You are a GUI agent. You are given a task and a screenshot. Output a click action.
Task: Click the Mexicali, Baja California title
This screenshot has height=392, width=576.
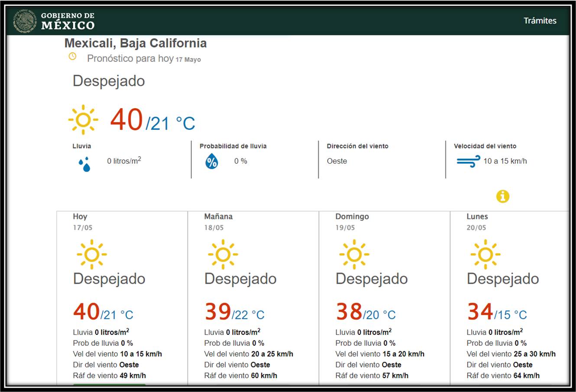tap(135, 43)
